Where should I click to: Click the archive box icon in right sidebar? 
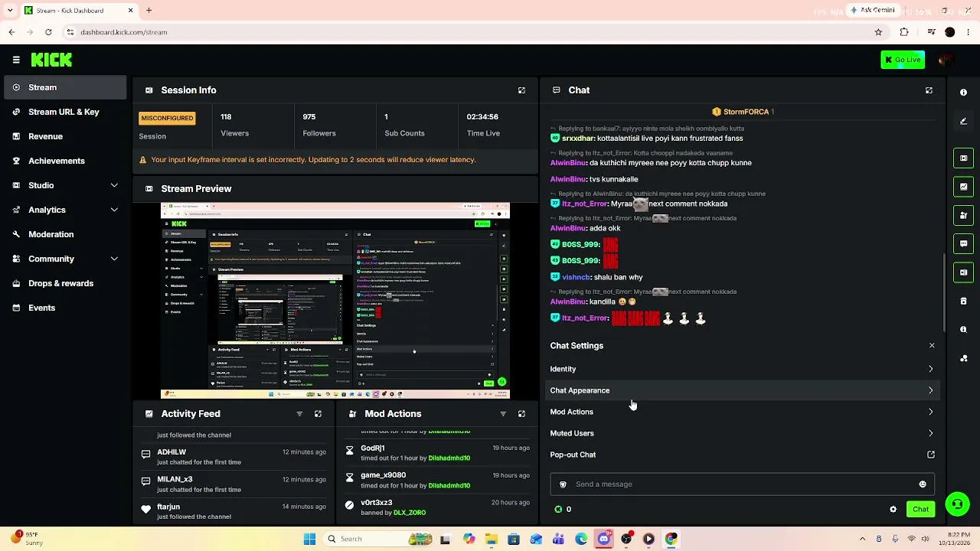pyautogui.click(x=963, y=301)
